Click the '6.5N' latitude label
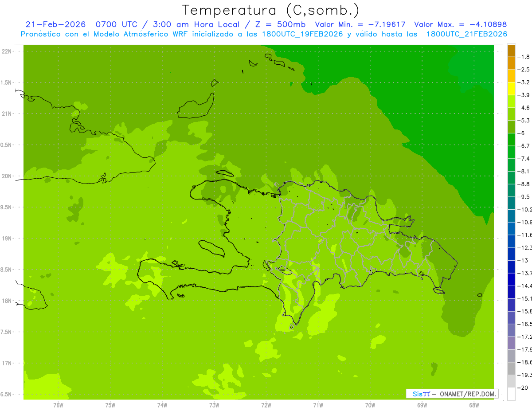The height and width of the screenshot is (411, 532). pyautogui.click(x=6, y=394)
